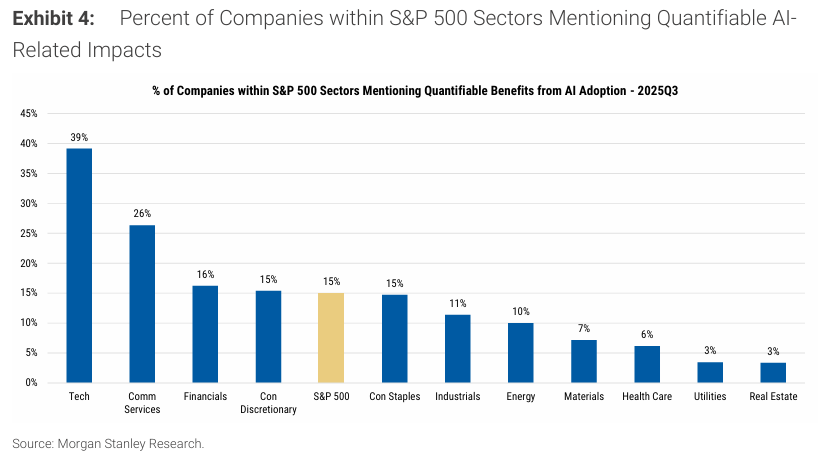Select the Con Staples bar
Screen dimensions: 819x468
coord(394,338)
